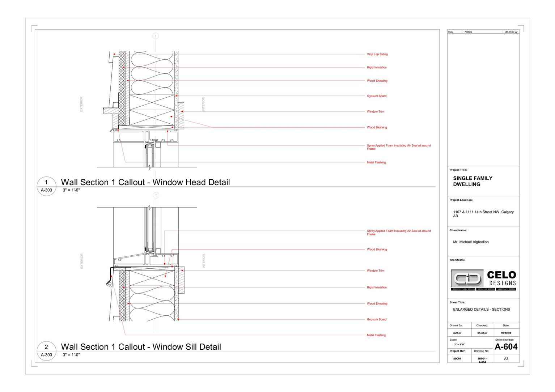Click the "dd.mm.yy" column header
Screen dimensions: 555x392
click(x=511, y=32)
